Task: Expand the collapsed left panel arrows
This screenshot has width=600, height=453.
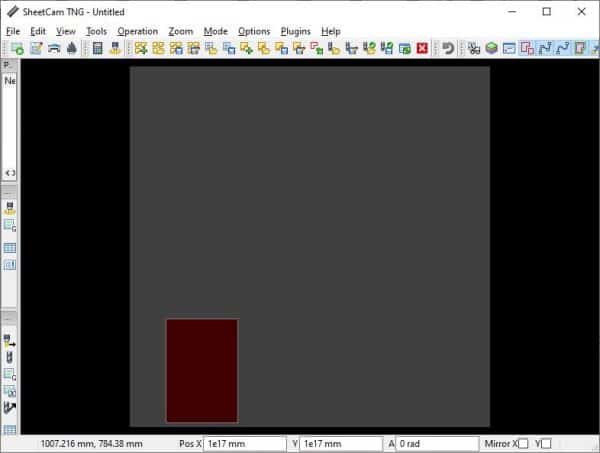Action: (10, 173)
